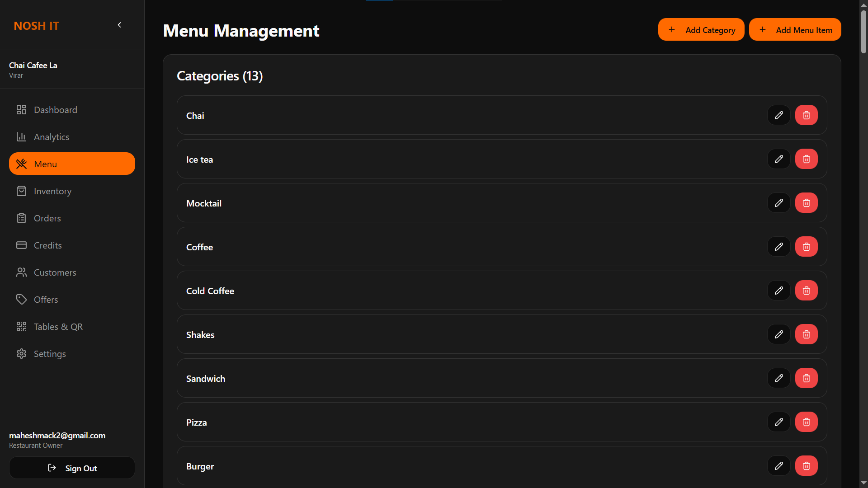Click the Add Menu Item button
The image size is (868, 488).
795,29
